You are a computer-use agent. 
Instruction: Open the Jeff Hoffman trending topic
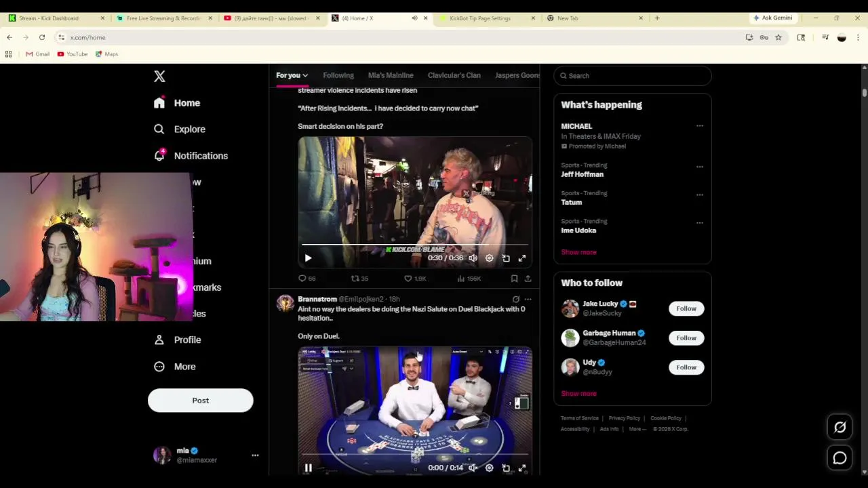click(x=582, y=174)
